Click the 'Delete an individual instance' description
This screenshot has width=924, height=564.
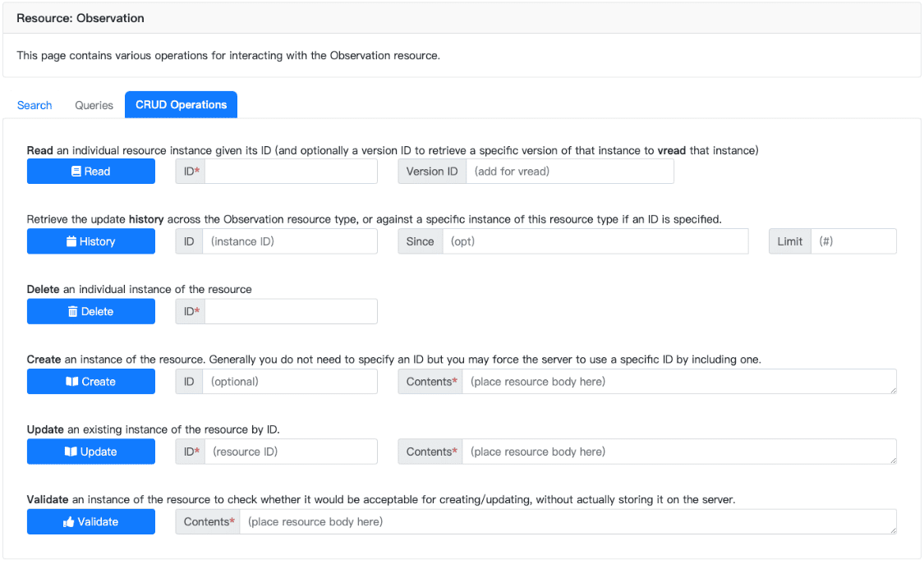(x=139, y=289)
